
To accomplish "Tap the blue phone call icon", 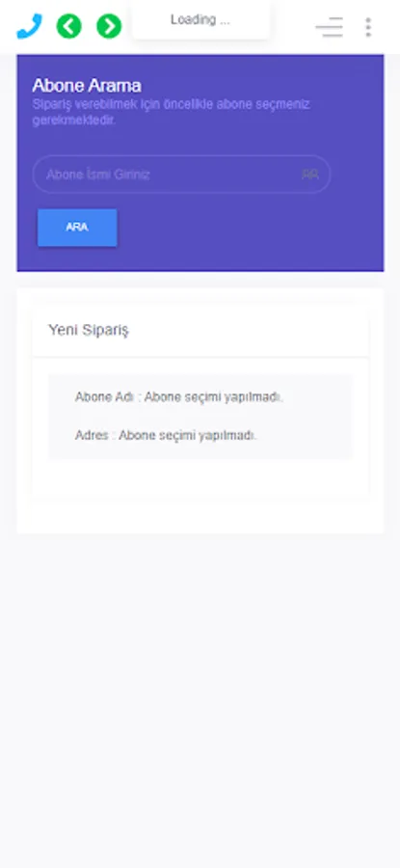I will pos(29,26).
